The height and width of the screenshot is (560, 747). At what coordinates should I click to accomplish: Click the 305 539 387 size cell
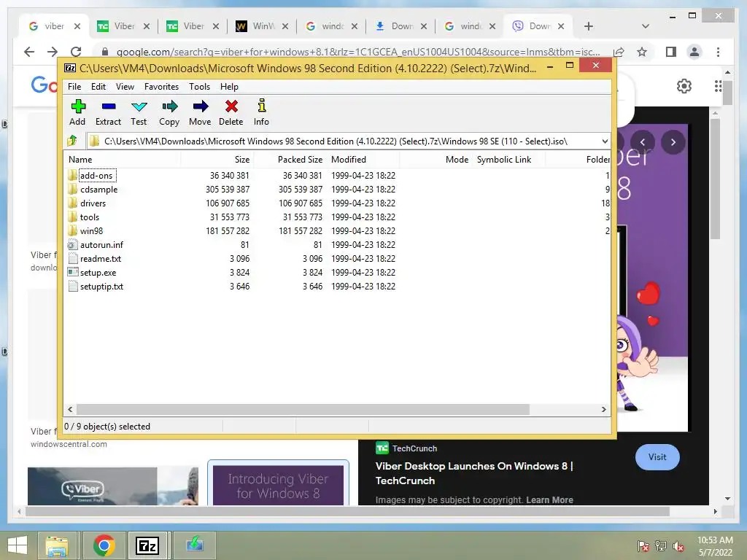228,190
